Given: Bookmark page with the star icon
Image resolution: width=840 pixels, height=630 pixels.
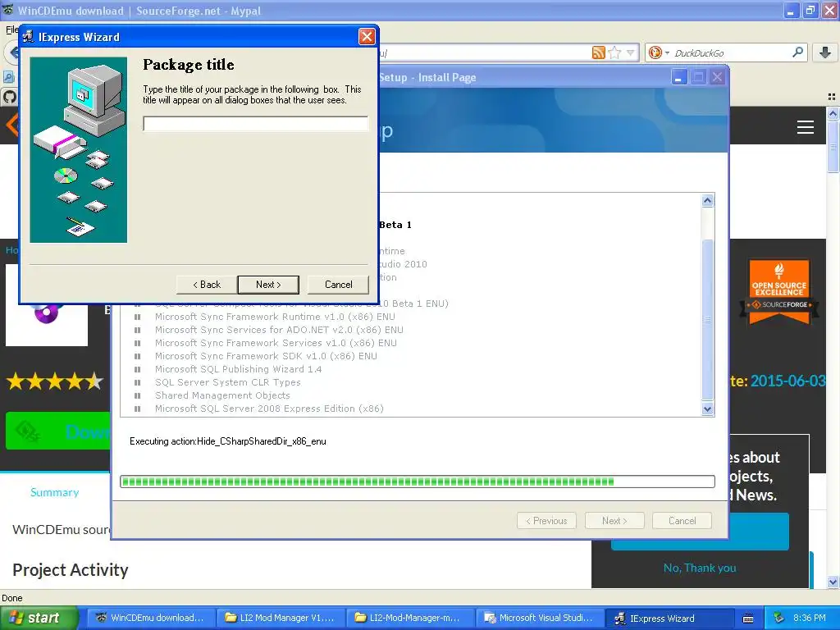Looking at the screenshot, I should (x=614, y=52).
